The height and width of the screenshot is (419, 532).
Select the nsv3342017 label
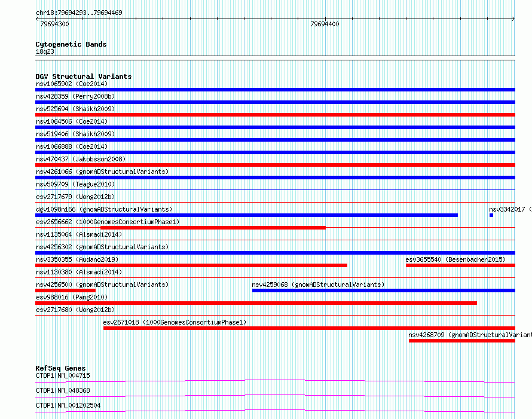pyautogui.click(x=510, y=209)
